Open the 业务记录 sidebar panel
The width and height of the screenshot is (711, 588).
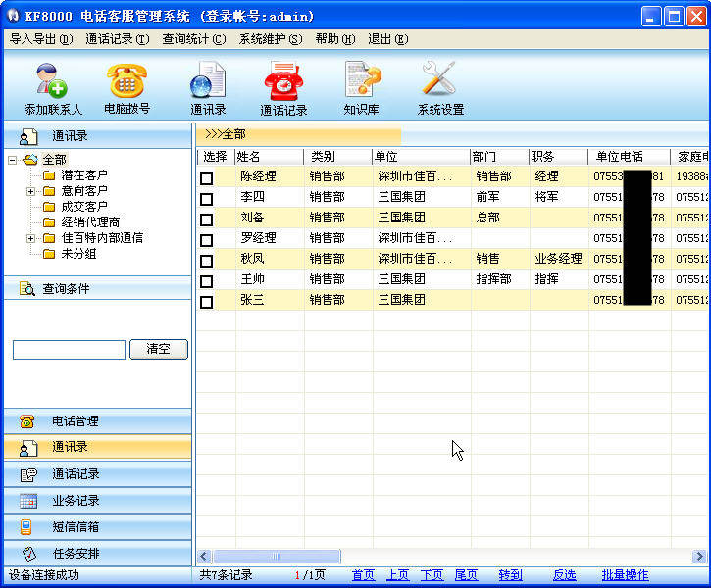[x=98, y=501]
